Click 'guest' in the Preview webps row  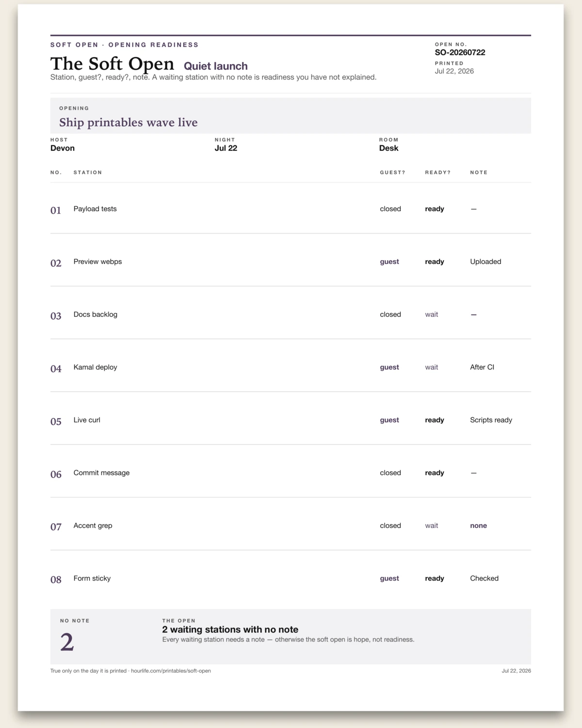[389, 262]
